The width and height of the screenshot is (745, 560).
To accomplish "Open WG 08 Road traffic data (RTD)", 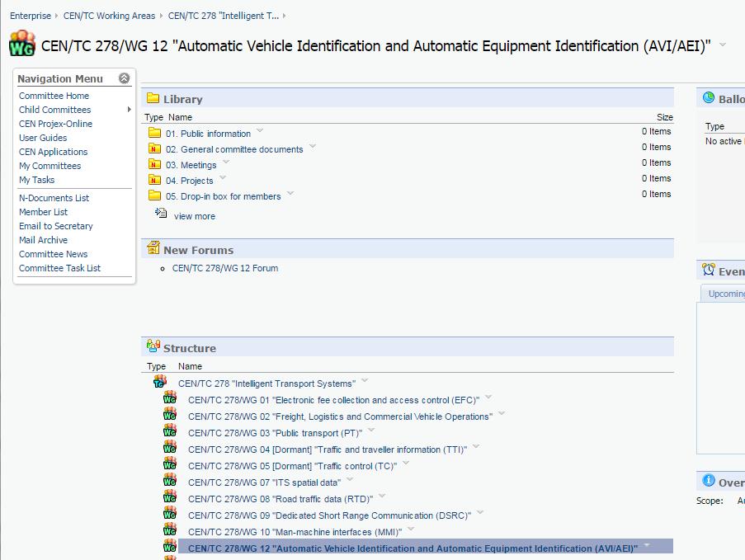I will point(281,499).
